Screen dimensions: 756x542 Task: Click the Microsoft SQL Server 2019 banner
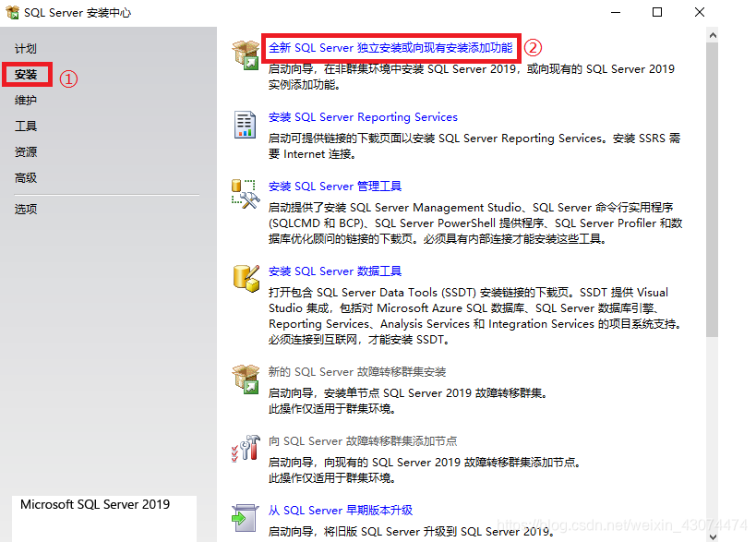[x=104, y=518]
